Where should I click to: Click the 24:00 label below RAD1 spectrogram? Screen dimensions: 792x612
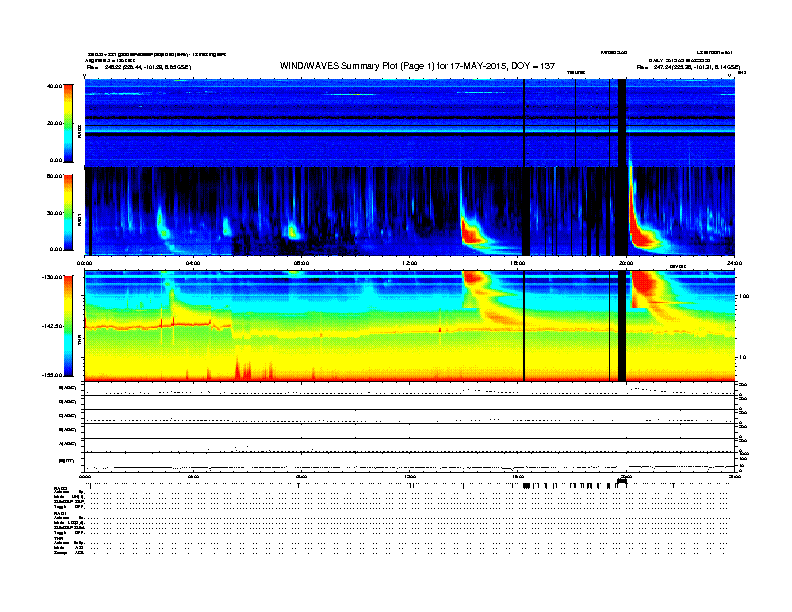(734, 263)
